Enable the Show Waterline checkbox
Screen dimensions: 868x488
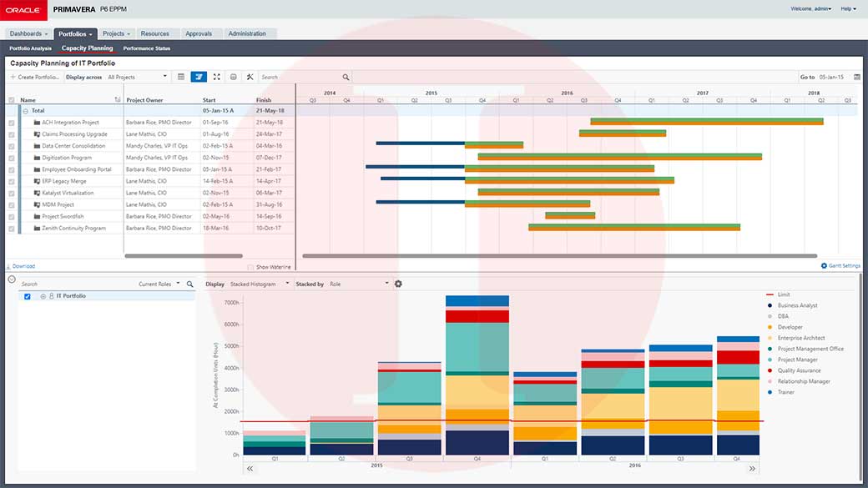click(250, 267)
